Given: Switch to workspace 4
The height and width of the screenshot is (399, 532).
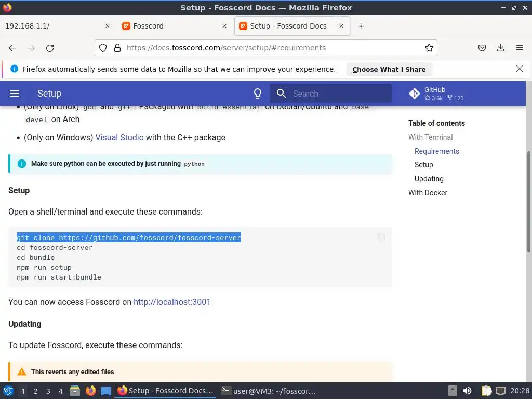Looking at the screenshot, I should [x=61, y=391].
